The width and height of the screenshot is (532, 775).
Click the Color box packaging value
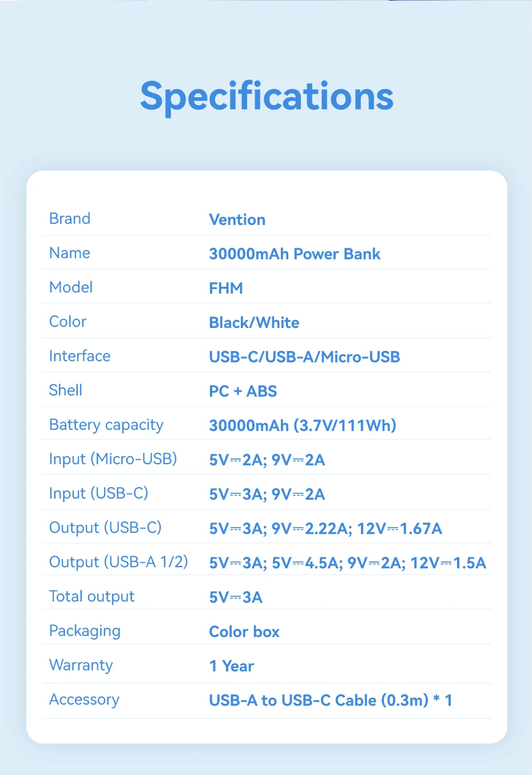point(244,632)
